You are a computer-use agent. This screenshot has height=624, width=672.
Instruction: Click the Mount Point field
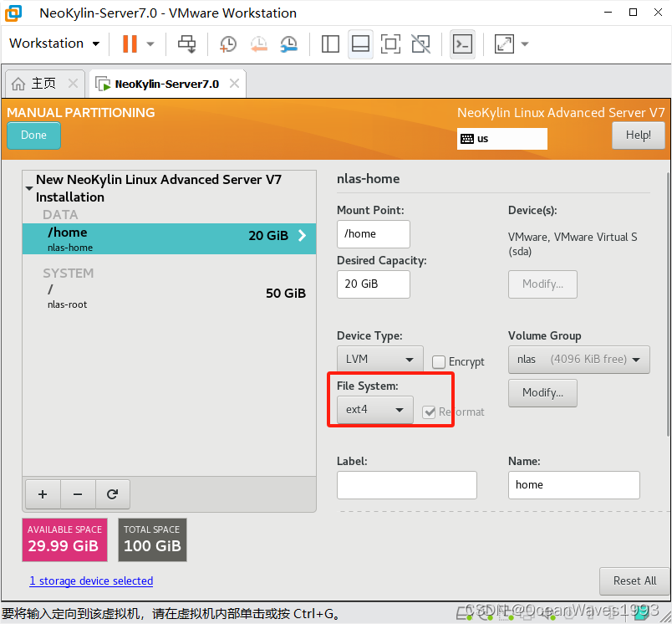(x=374, y=233)
